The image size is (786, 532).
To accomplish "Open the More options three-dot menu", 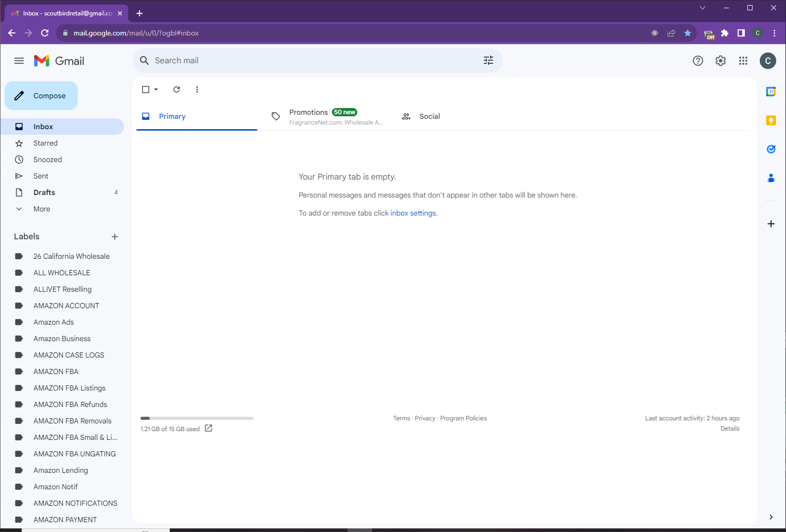I will pos(197,90).
